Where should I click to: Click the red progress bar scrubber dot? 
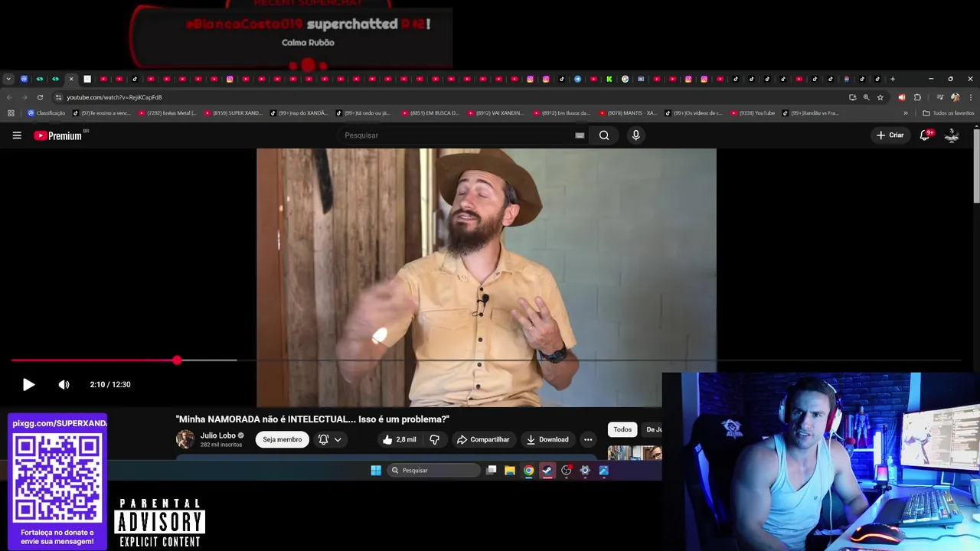click(177, 360)
